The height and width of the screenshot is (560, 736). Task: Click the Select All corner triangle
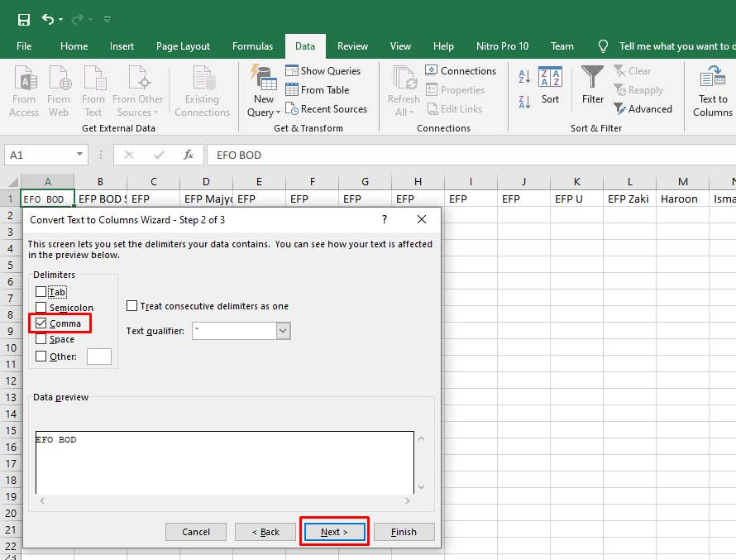pyautogui.click(x=13, y=182)
